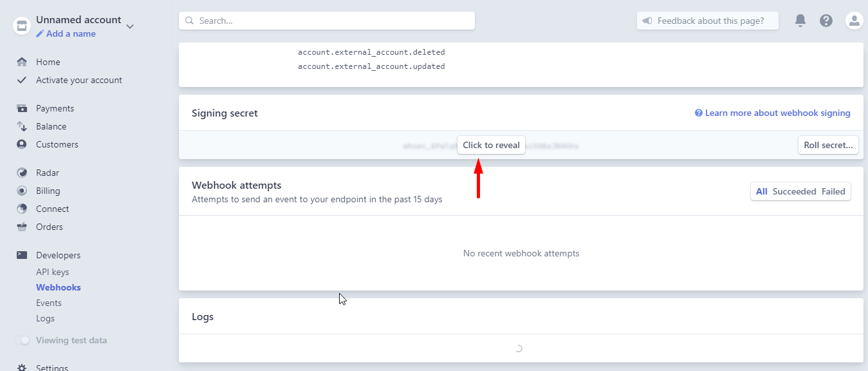Open the notifications bell icon
Viewport: 868px width, 371px height.
pos(800,21)
